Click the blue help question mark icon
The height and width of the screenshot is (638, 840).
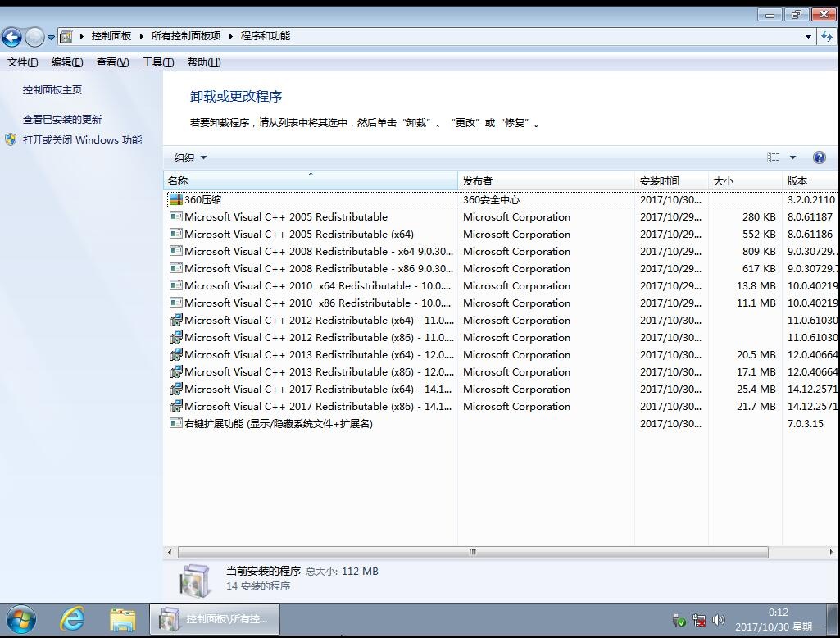coord(820,157)
